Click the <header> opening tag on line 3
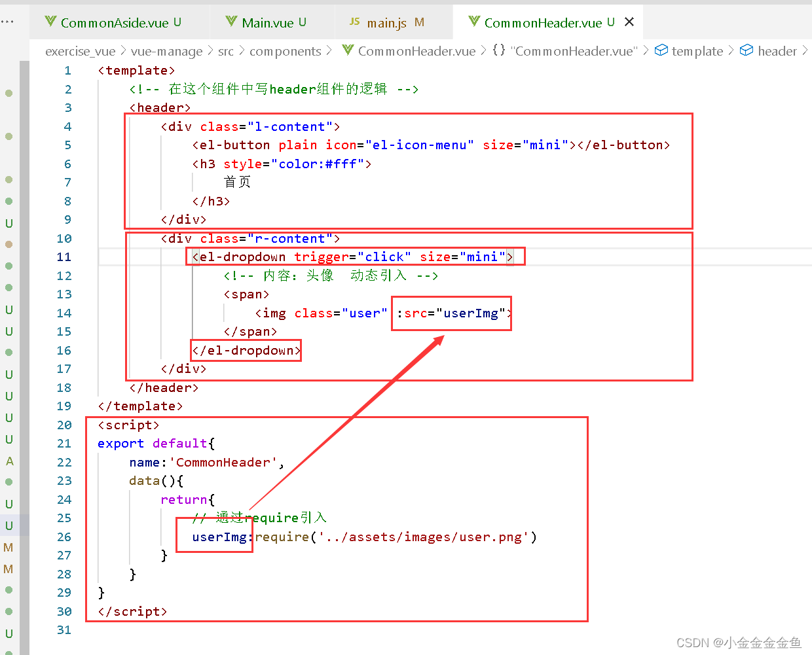812x655 pixels. click(160, 108)
